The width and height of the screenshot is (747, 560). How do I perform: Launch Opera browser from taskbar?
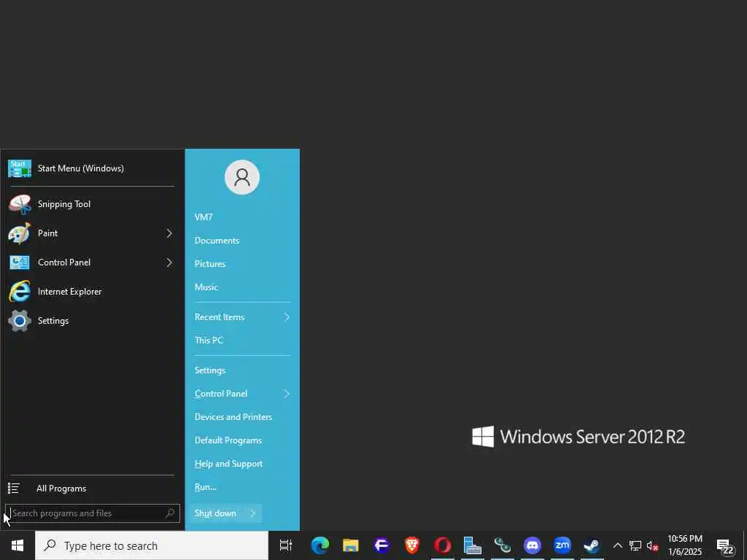tap(443, 545)
